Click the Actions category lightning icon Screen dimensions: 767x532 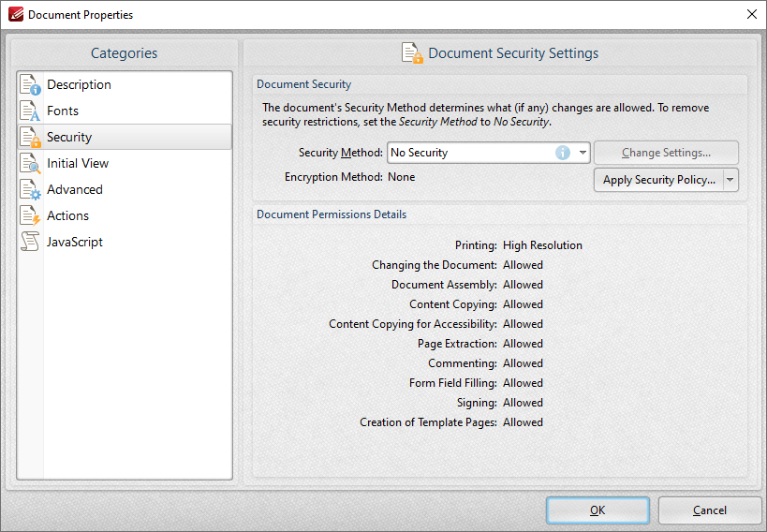click(x=30, y=215)
